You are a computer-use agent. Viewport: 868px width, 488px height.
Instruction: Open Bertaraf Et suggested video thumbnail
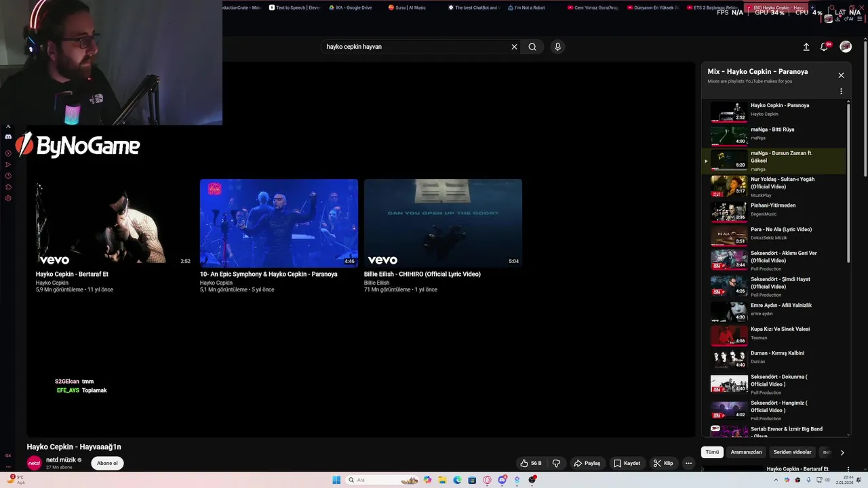pyautogui.click(x=115, y=223)
